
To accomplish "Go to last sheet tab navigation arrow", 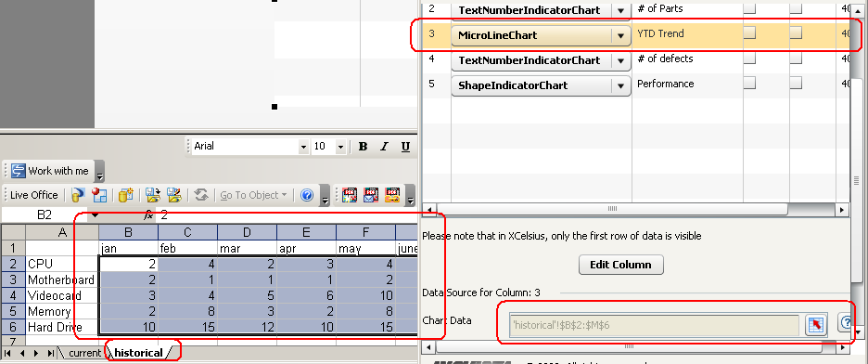I will (x=50, y=353).
